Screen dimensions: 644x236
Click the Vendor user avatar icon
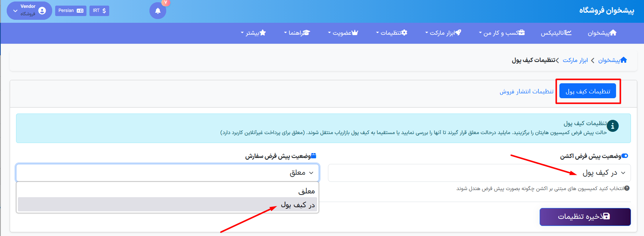tap(42, 11)
